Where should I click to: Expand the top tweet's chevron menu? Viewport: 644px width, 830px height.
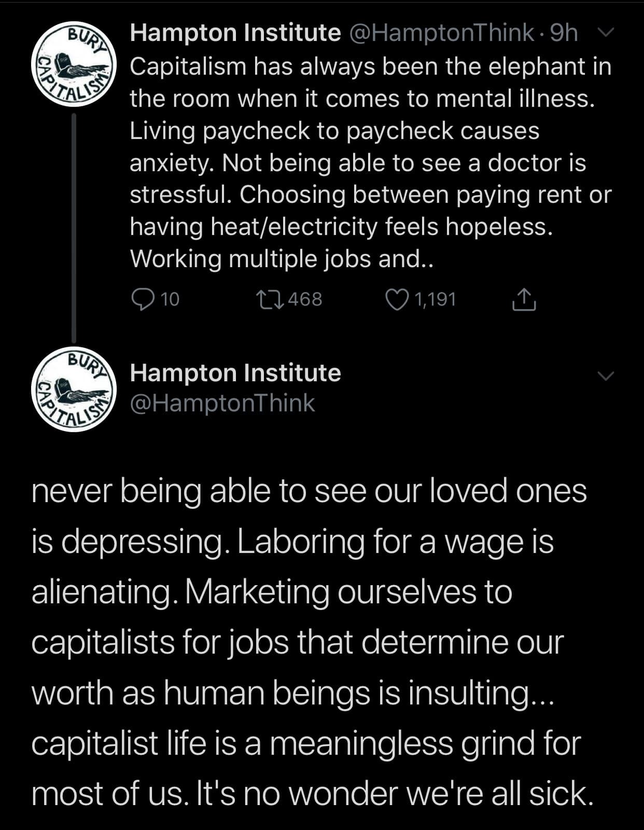click(x=605, y=33)
